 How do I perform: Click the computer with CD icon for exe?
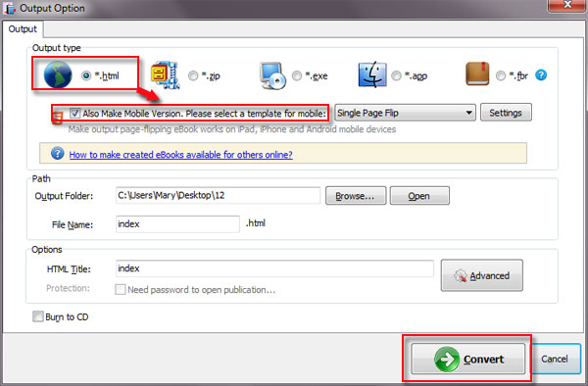pos(272,75)
